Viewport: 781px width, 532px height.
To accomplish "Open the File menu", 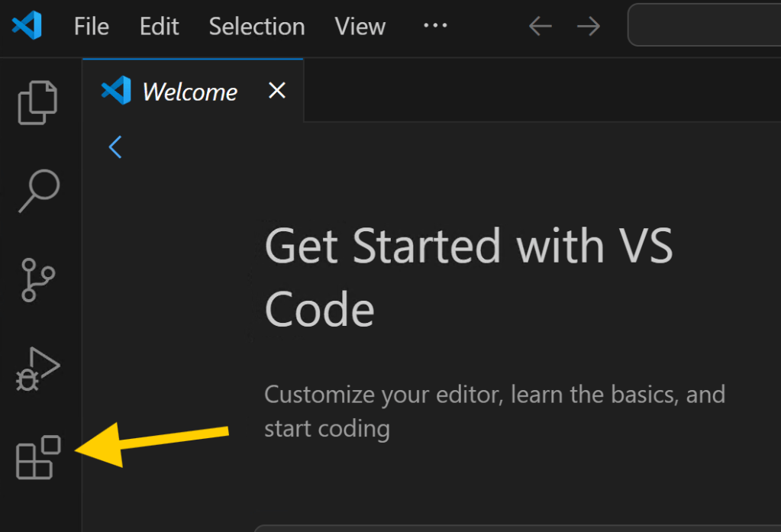I will tap(92, 27).
